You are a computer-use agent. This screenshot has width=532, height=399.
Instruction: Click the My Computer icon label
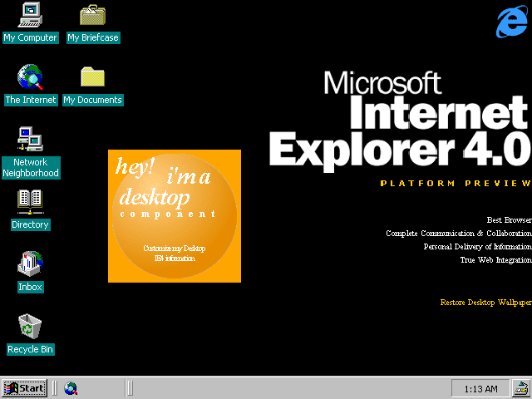click(30, 37)
